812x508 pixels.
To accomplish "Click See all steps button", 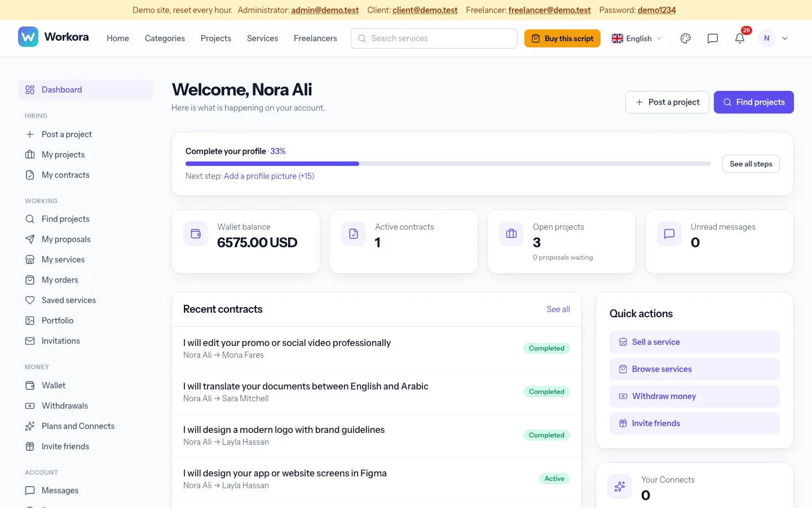I will click(751, 164).
